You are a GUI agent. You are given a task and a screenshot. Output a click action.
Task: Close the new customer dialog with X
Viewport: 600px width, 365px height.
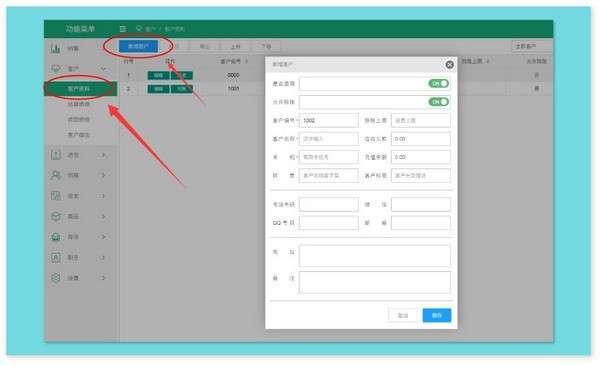click(450, 65)
